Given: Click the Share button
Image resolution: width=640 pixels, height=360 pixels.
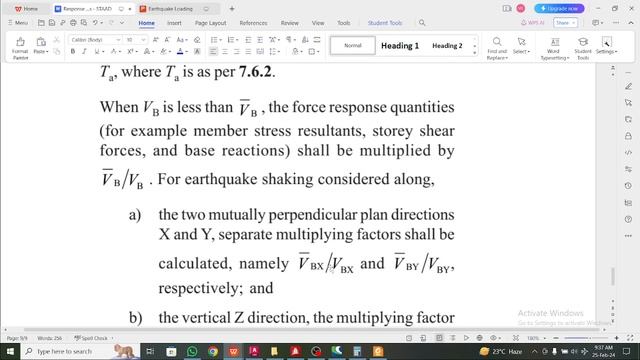Looking at the screenshot, I should coord(565,23).
